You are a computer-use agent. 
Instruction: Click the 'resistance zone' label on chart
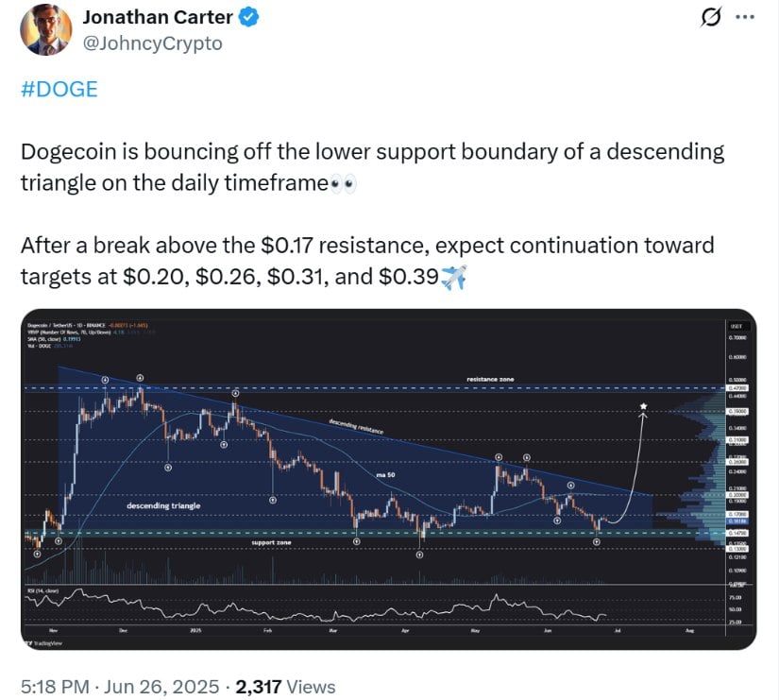490,380
